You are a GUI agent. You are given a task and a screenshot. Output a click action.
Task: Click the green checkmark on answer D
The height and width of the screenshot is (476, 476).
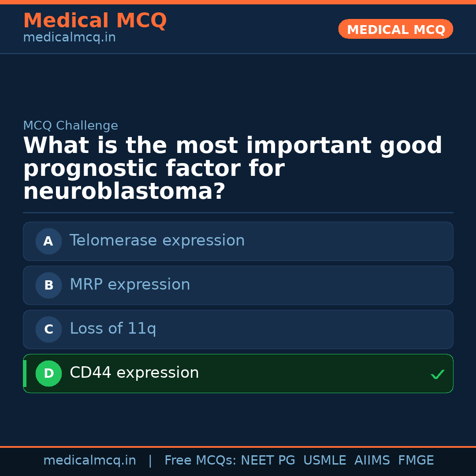[x=438, y=374]
